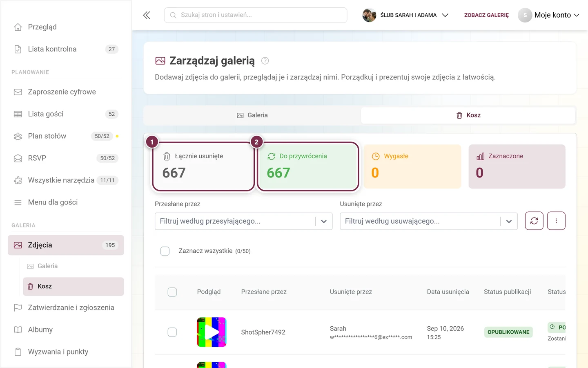Expand the Ślub Sarah i Adama event selector
Image resolution: width=588 pixels, height=368 pixels.
coord(405,15)
